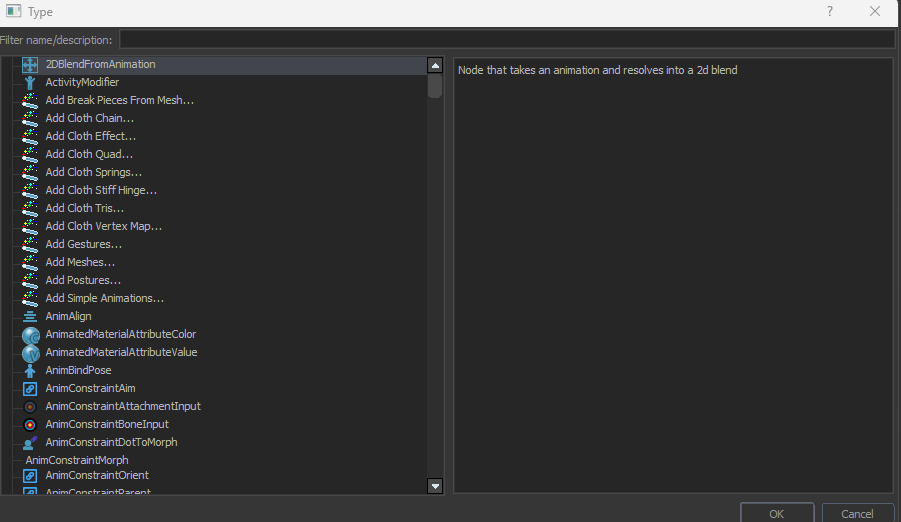Click the AnimatedMaterialAttributeColor sphere icon

coord(30,335)
